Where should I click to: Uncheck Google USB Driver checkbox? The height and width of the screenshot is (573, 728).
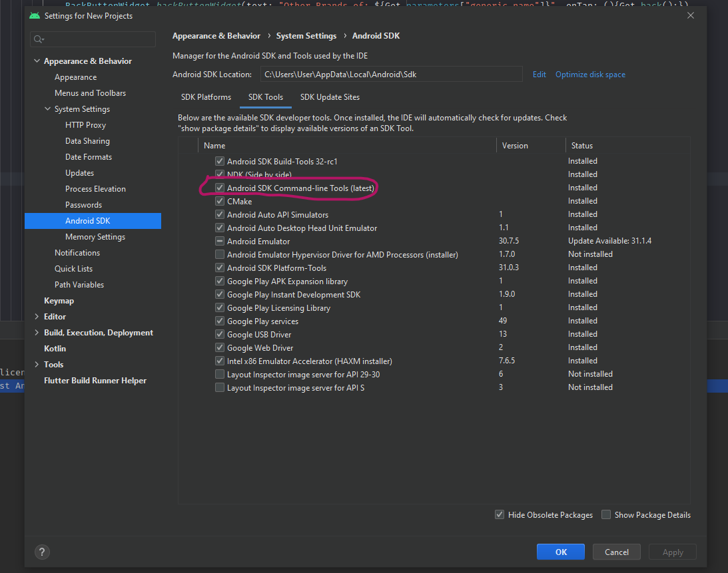pos(220,334)
